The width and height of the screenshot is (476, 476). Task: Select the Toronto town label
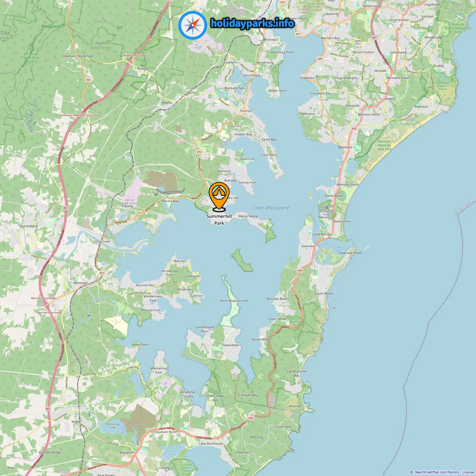(x=245, y=111)
